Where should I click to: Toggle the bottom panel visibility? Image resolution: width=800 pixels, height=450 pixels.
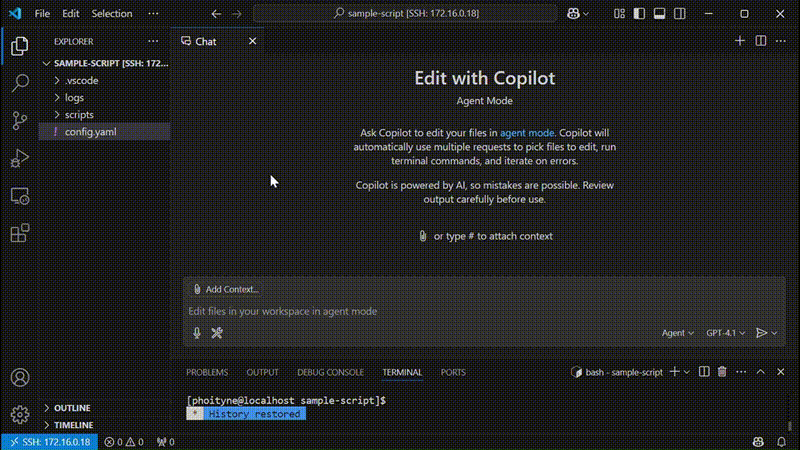[x=659, y=14]
